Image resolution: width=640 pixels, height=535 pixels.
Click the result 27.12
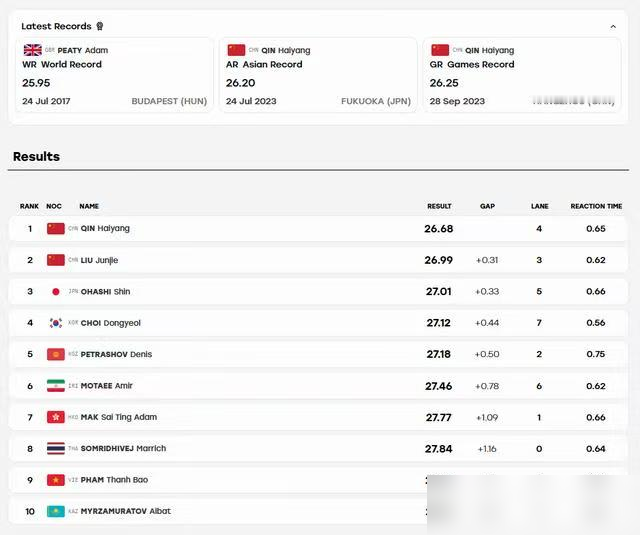(439, 323)
